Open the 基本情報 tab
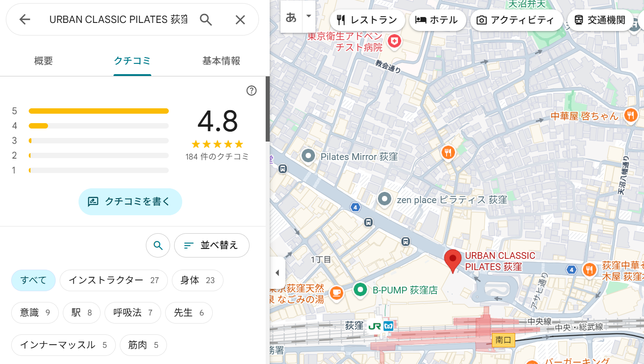The height and width of the screenshot is (364, 644). click(221, 61)
